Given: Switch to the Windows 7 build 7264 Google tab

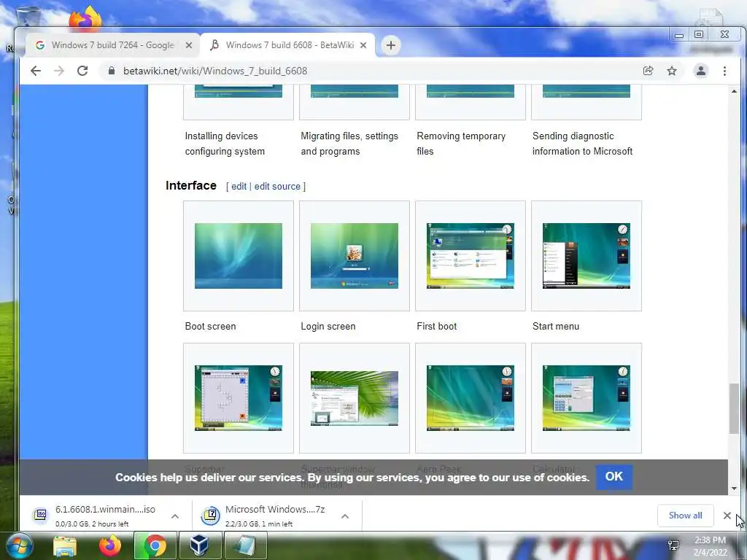Looking at the screenshot, I should tap(112, 45).
